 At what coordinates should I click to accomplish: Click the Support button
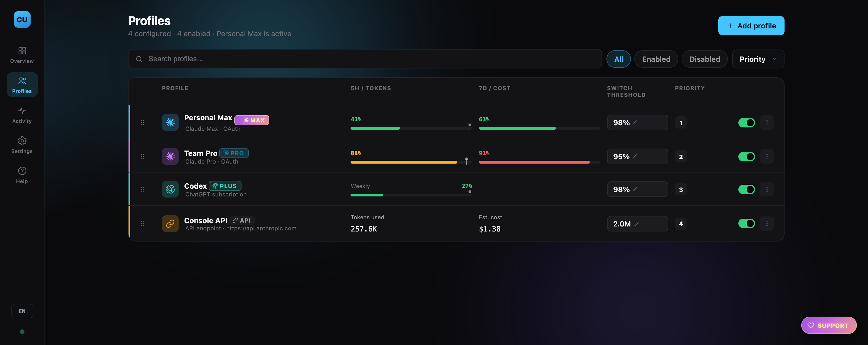pyautogui.click(x=828, y=325)
